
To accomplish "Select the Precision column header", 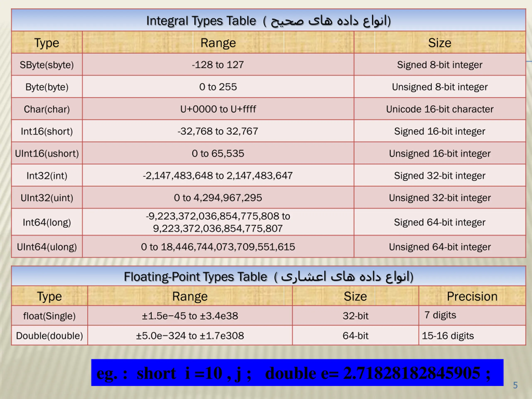I will coord(472,296).
